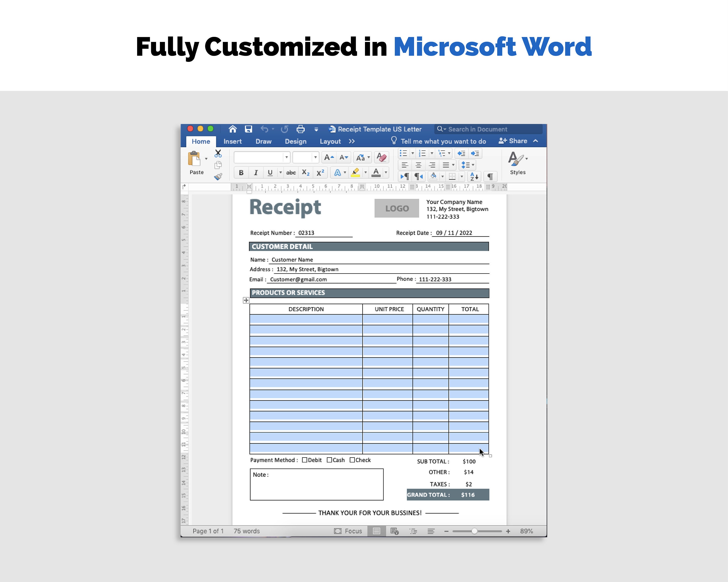
Task: Open the Design ribbon tab
Action: 296,141
